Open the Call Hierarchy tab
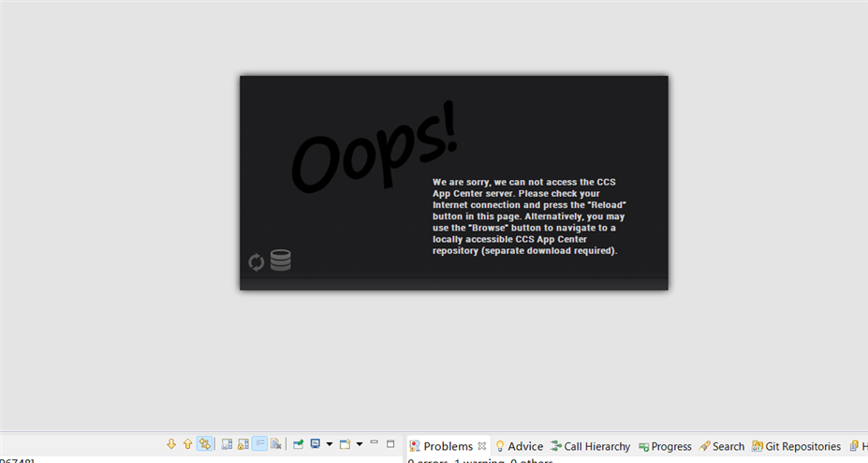Screen dimensions: 868x463 coord(590,446)
